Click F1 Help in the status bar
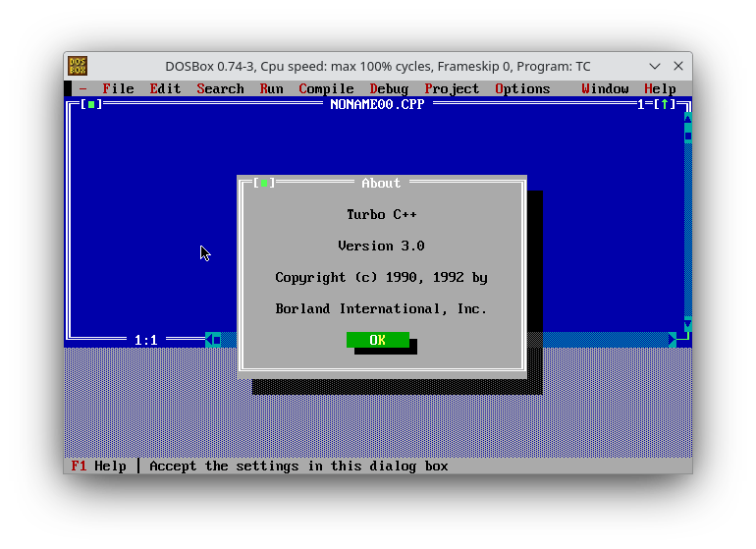The height and width of the screenshot is (549, 756). 99,467
